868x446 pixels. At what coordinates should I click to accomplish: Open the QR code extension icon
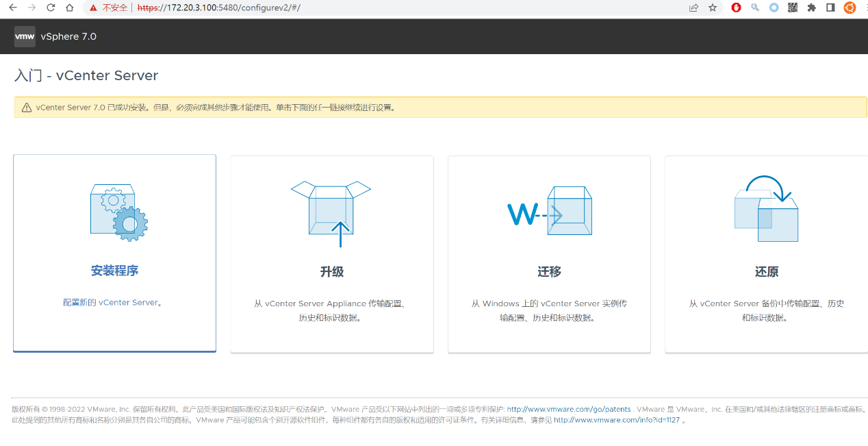coord(793,8)
